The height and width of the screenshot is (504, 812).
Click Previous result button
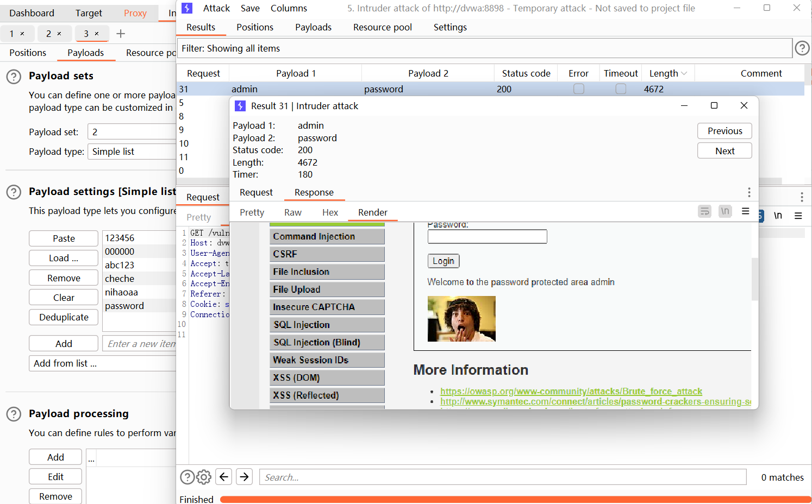[x=724, y=131]
